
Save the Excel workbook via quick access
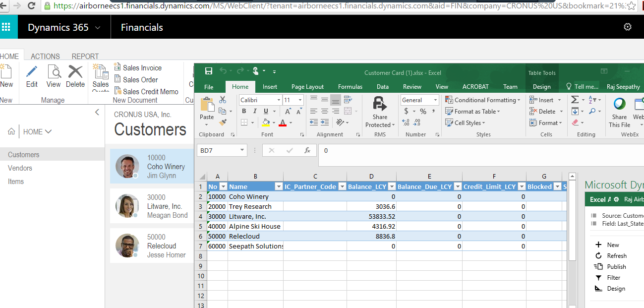tap(209, 71)
